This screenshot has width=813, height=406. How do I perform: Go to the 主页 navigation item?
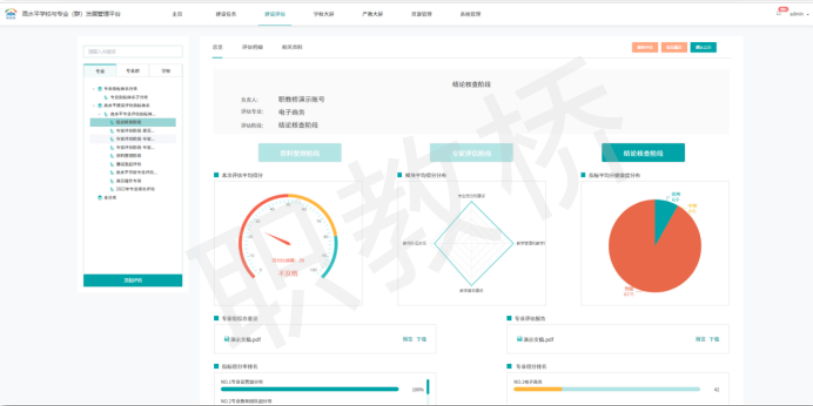177,15
